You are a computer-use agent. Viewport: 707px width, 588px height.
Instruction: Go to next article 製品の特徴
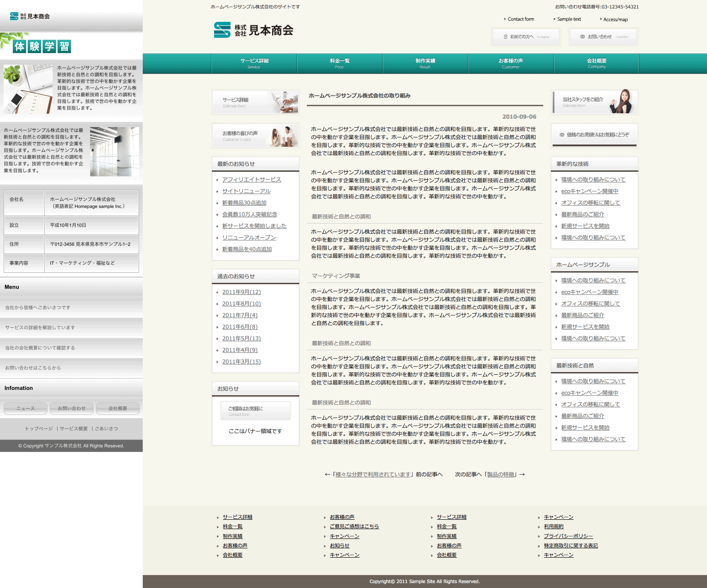tap(501, 475)
